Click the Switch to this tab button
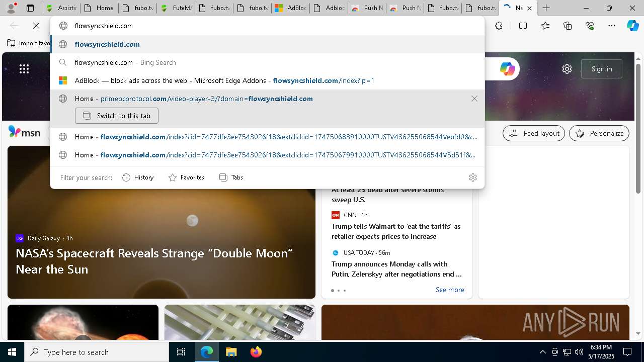The width and height of the screenshot is (644, 362). pos(117,116)
